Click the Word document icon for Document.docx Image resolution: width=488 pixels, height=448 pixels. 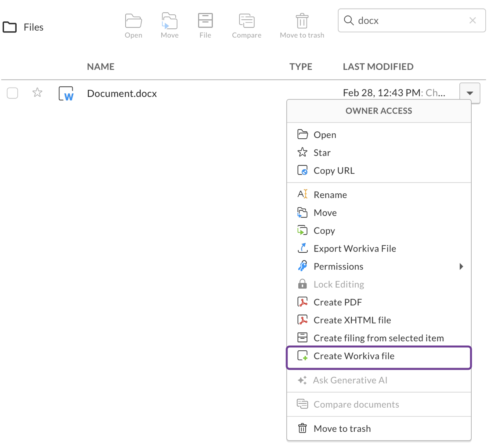[66, 93]
